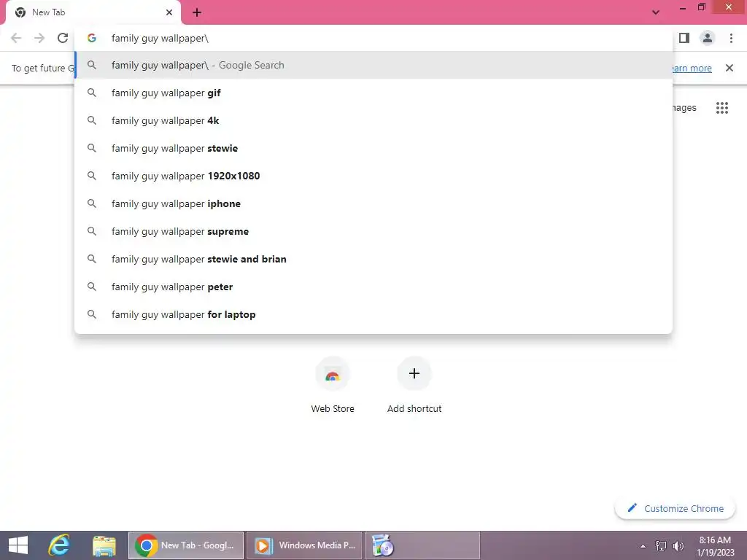
Task: Pick suggestion 'family guy wallpaper stewie and brian'
Action: pos(373,259)
